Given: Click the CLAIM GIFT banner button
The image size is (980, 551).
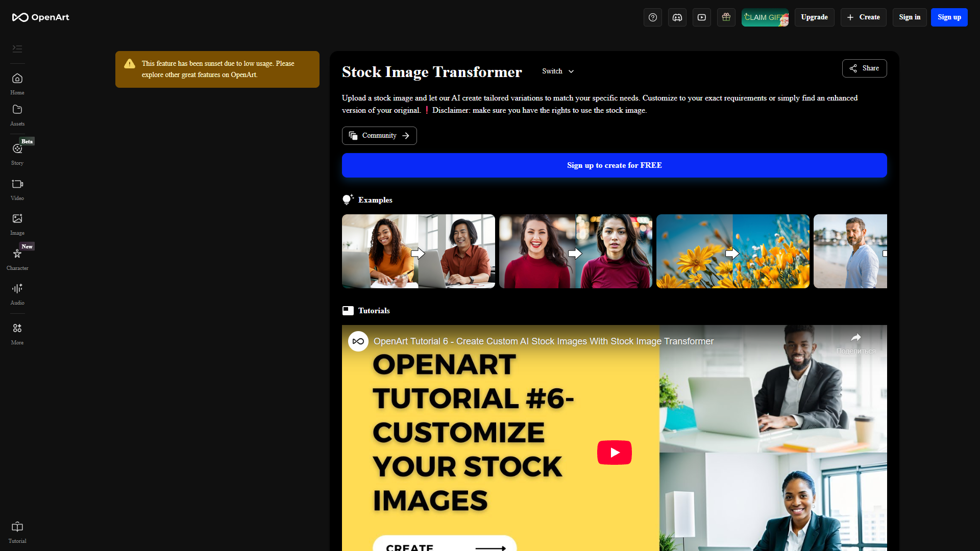Looking at the screenshot, I should click(765, 17).
